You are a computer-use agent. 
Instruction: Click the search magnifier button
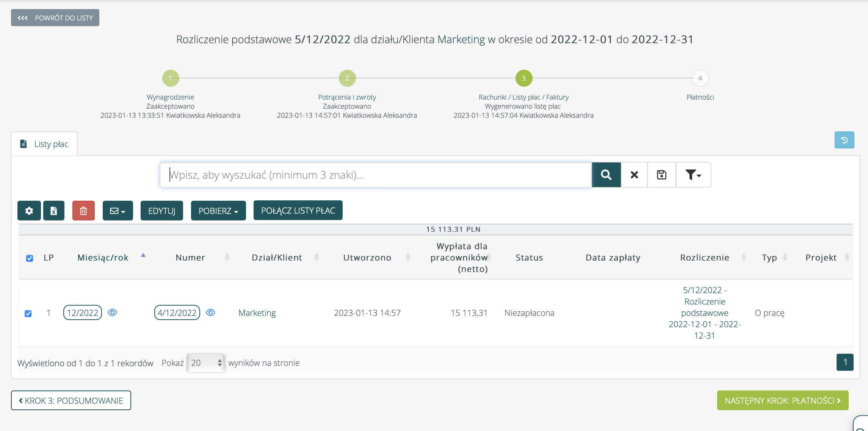coord(606,175)
